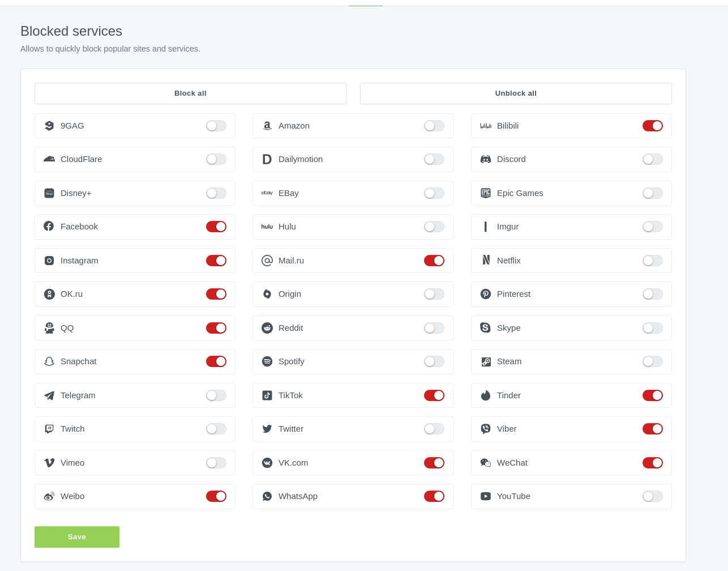Click the TikTok logo icon
This screenshot has width=728, height=571.
coord(267,395)
